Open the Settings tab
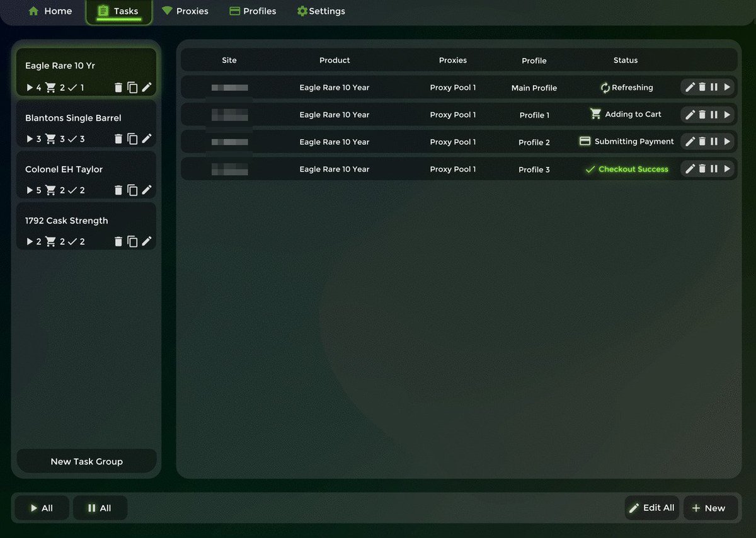 (x=321, y=11)
